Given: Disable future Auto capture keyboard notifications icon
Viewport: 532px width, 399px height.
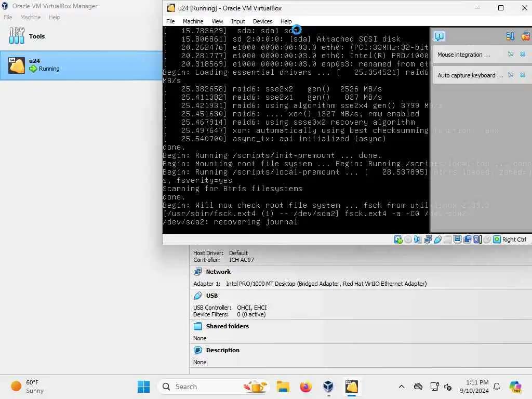Looking at the screenshot, I should pyautogui.click(x=511, y=75).
